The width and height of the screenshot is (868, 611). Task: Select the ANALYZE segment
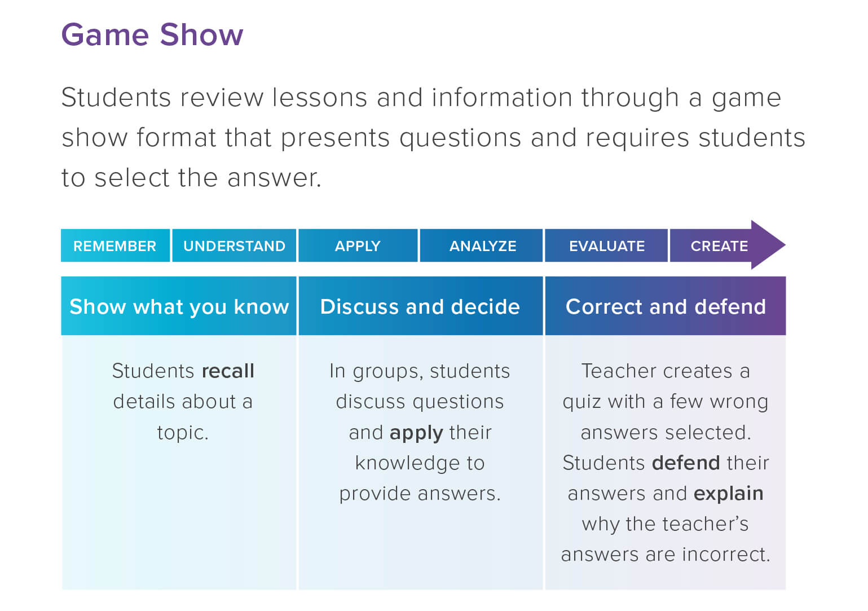482,246
